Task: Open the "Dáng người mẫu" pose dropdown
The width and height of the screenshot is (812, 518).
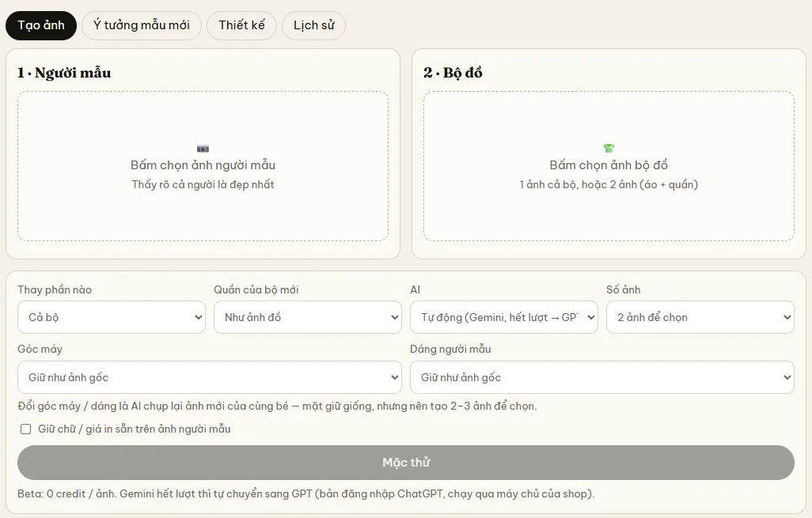Action: coord(602,377)
